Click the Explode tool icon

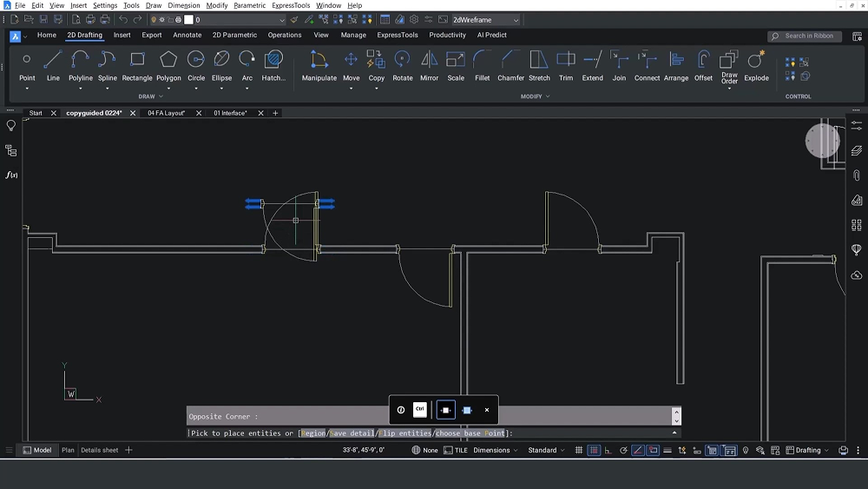(756, 59)
